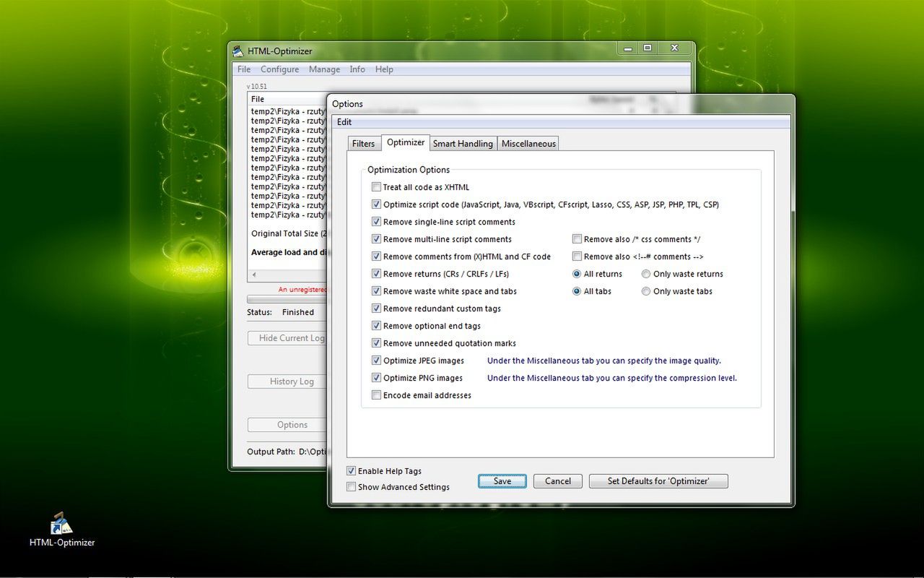Open File menu in HTML-Optimizer window

click(244, 69)
